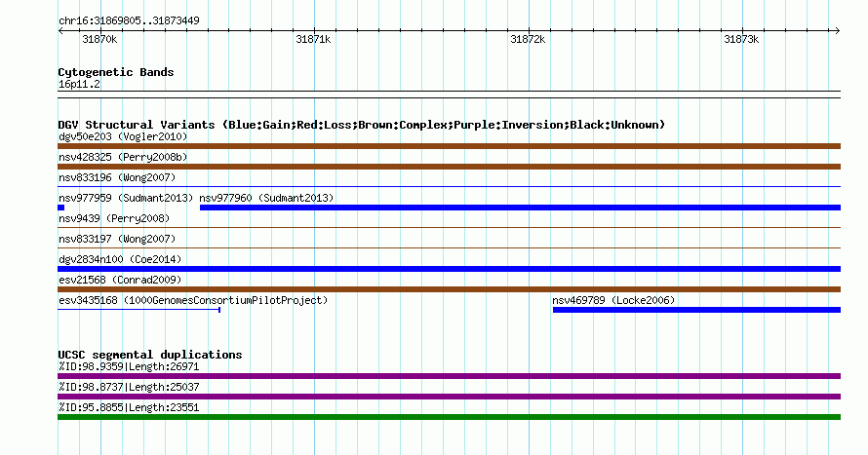Click the dgv2834n100 (Coe2014) label
Image resolution: width=868 pixels, height=455 pixels.
[120, 259]
